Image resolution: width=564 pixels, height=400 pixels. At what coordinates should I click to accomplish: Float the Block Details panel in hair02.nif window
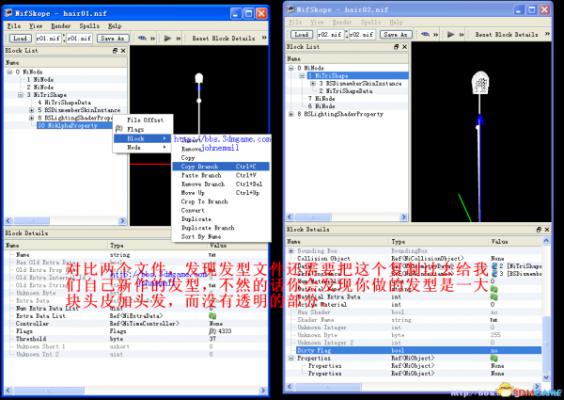coord(539,229)
